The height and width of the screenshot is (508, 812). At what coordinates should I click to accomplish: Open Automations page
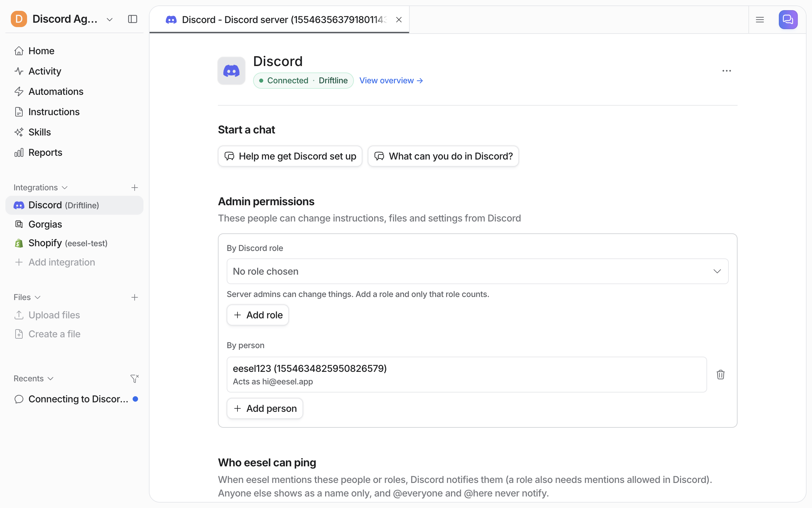click(x=74, y=91)
